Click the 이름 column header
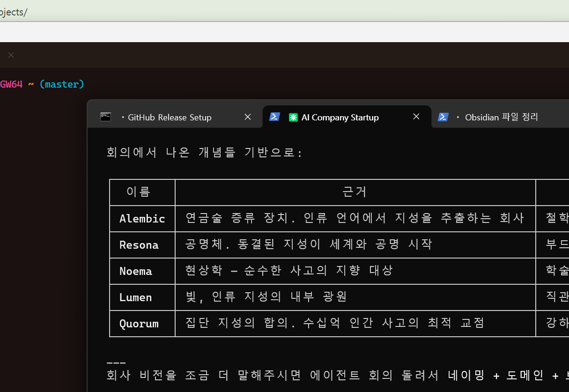 coord(139,192)
